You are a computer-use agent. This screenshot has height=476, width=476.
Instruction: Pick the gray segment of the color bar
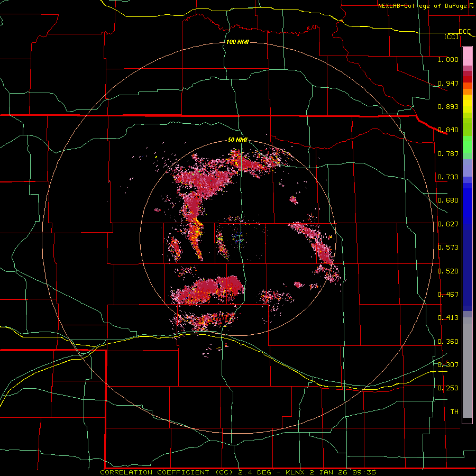click(x=467, y=368)
